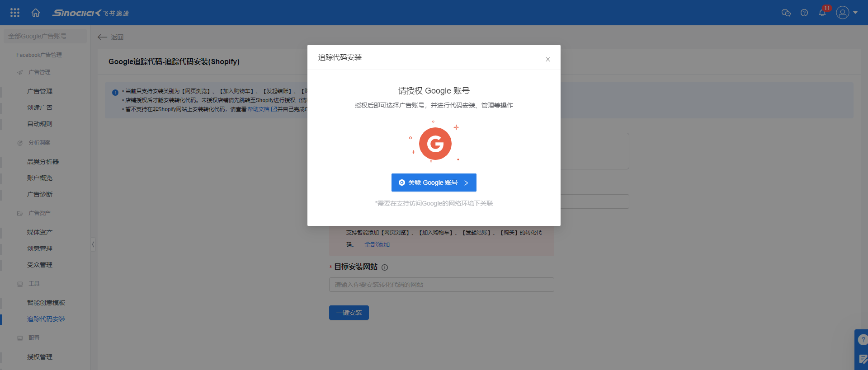
Task: Click info icon beside 目标安装网站
Action: click(385, 267)
